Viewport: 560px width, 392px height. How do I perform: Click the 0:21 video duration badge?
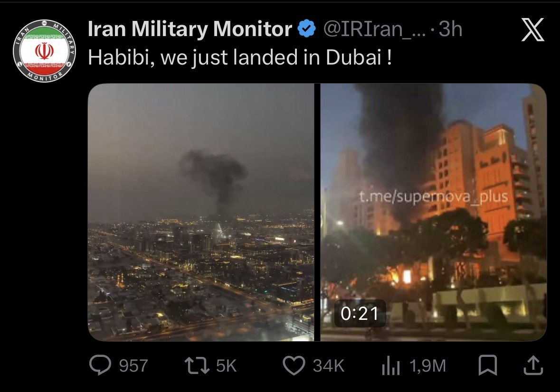360,314
